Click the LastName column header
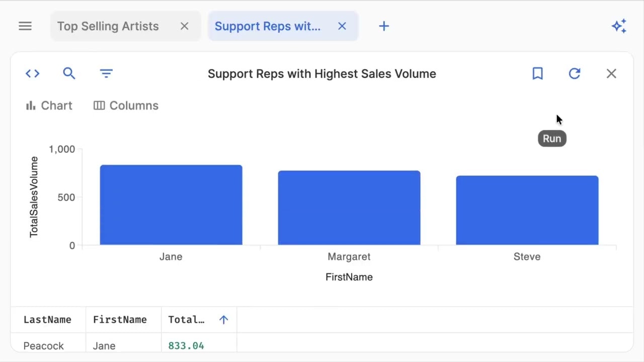The image size is (644, 362). click(x=47, y=320)
